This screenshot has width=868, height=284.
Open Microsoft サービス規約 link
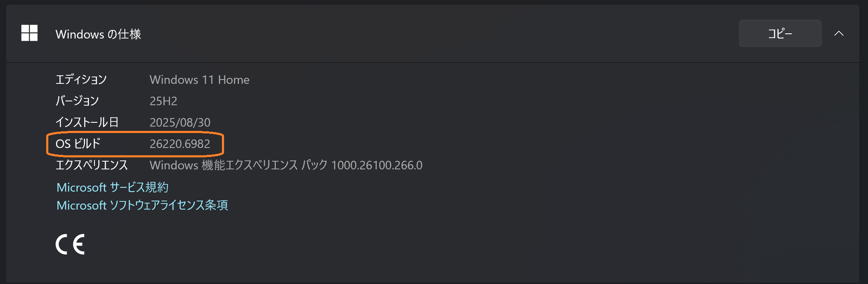coord(112,187)
